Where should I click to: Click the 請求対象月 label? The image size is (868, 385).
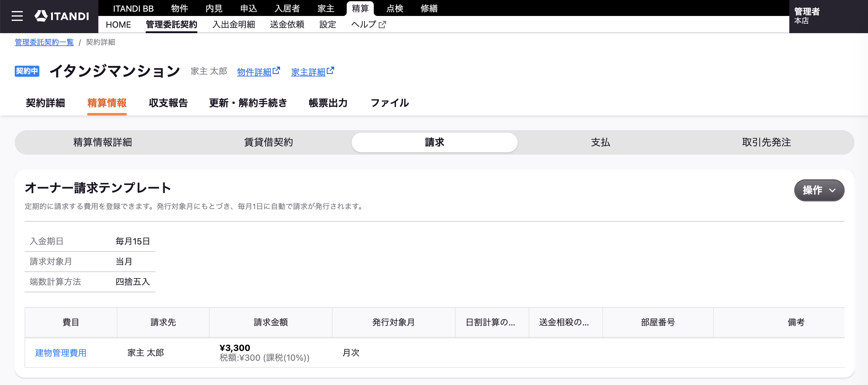click(x=51, y=262)
